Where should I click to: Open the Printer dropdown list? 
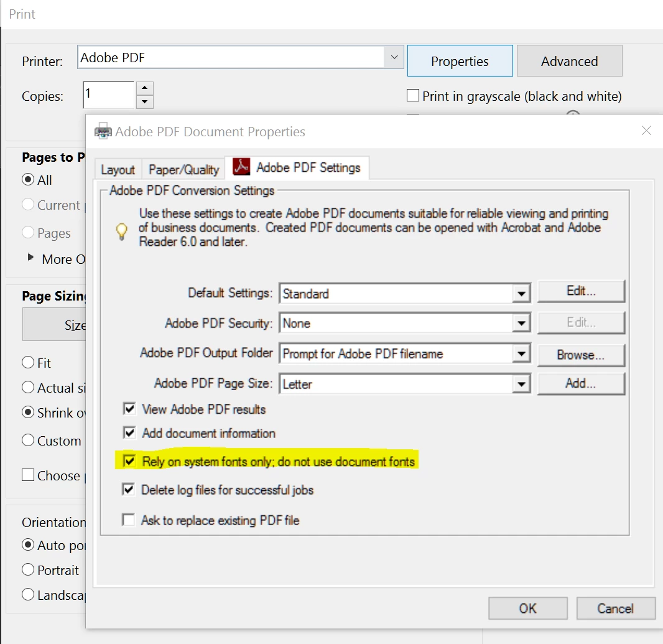coord(394,57)
